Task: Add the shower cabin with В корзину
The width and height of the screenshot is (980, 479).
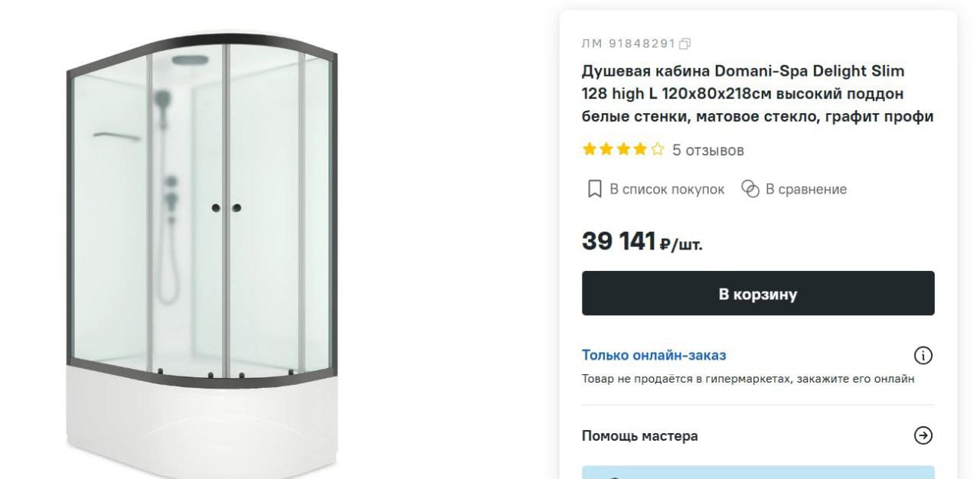Action: [758, 293]
